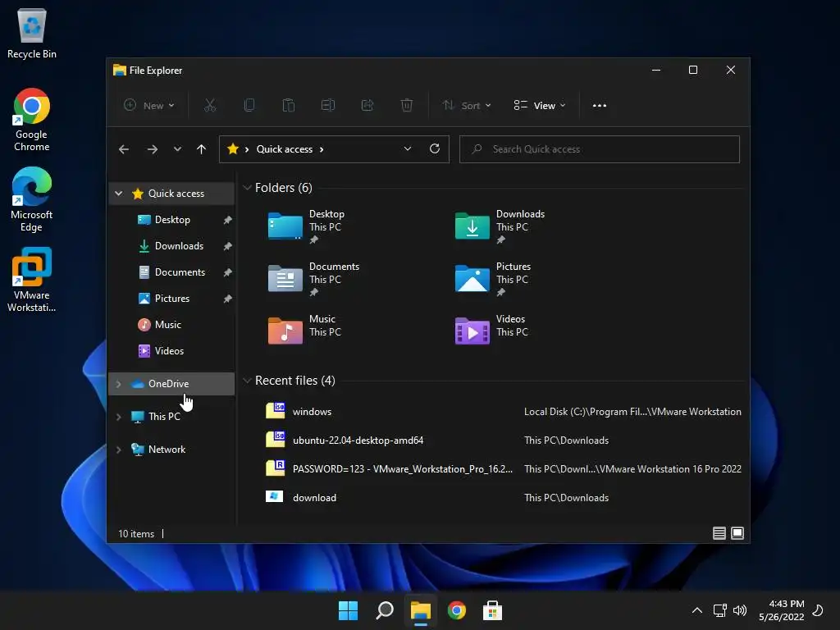Select Documents in the navigation pane
840x630 pixels.
(x=171, y=272)
